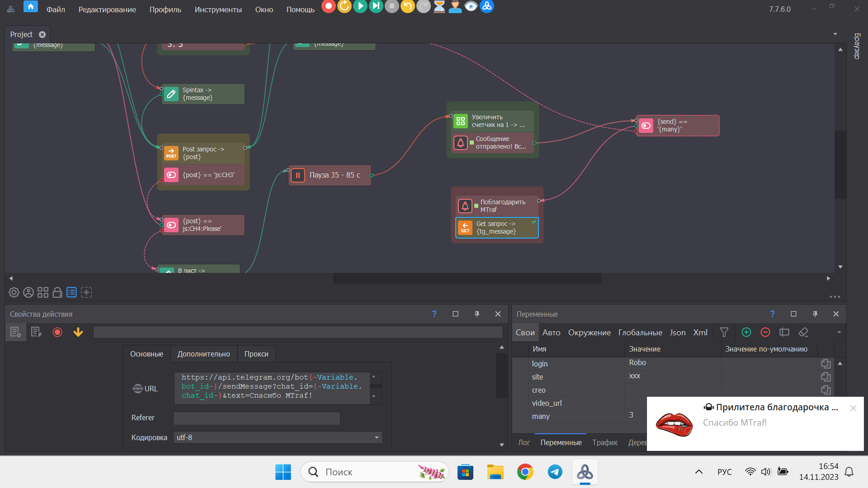Click the step-forward (next action) button
This screenshot has height=488, width=868.
tap(376, 6)
